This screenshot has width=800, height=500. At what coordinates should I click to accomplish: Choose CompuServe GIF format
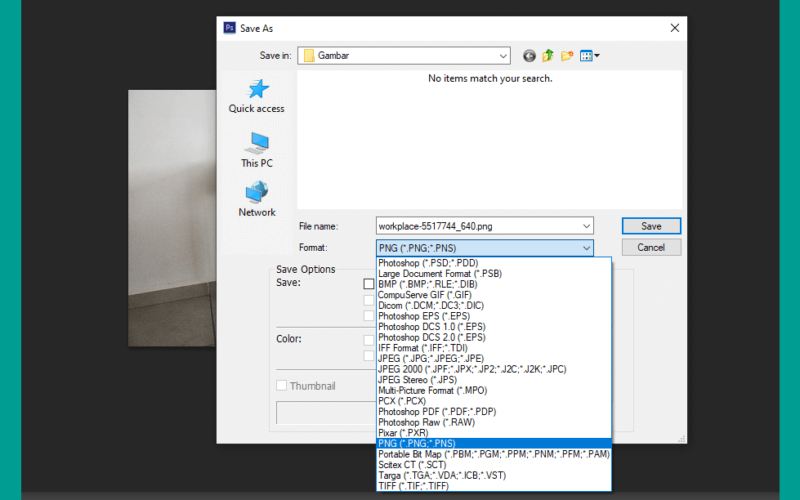493,295
